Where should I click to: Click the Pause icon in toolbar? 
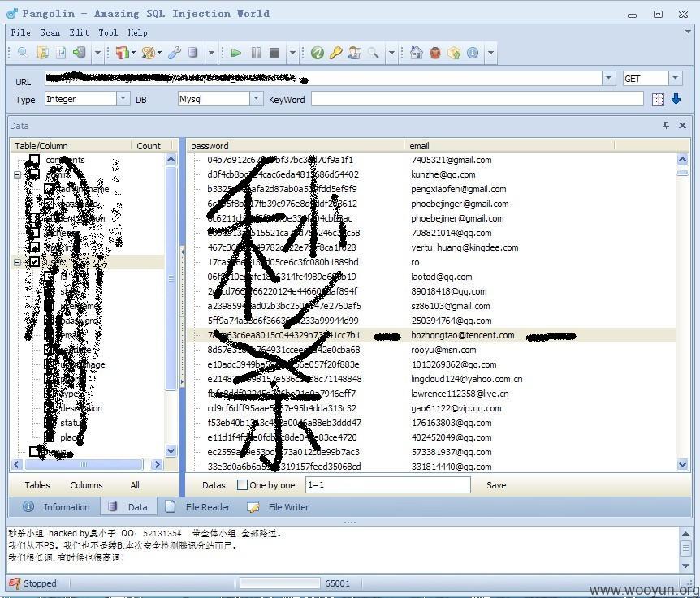pyautogui.click(x=256, y=53)
